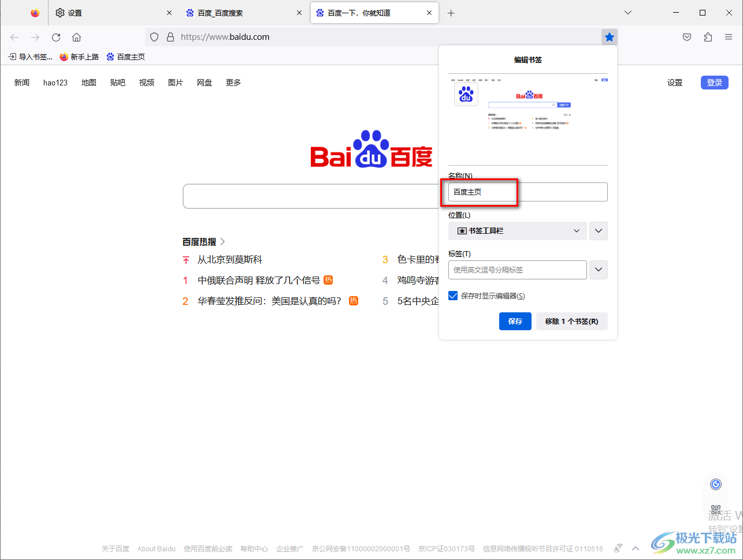The image size is (743, 560).
Task: Click the pinned Firefox tab icon
Action: 35,13
